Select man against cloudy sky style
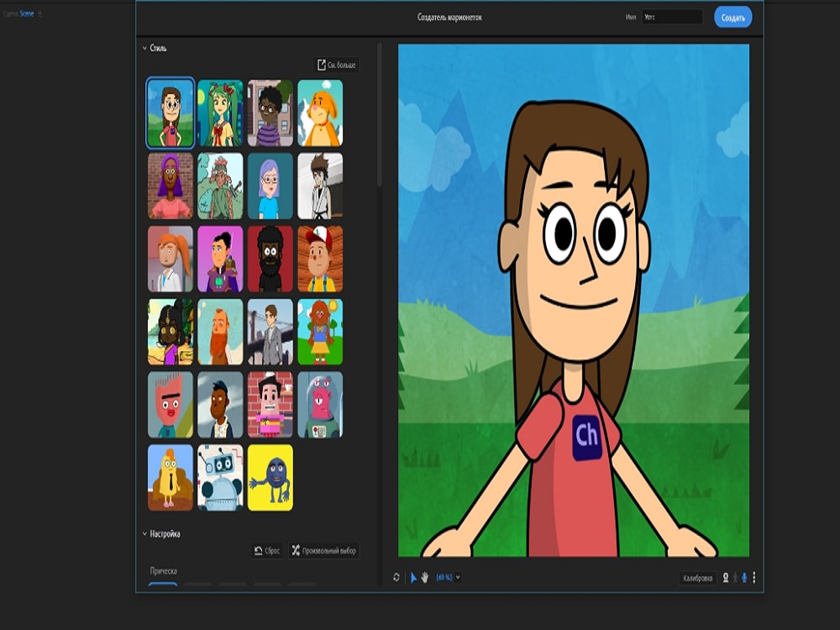This screenshot has width=840, height=630. [x=220, y=405]
